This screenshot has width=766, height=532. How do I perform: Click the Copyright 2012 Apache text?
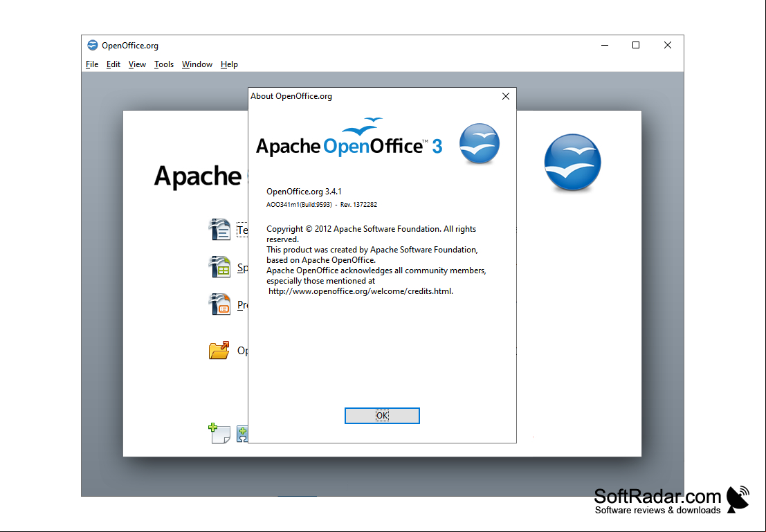click(x=372, y=234)
